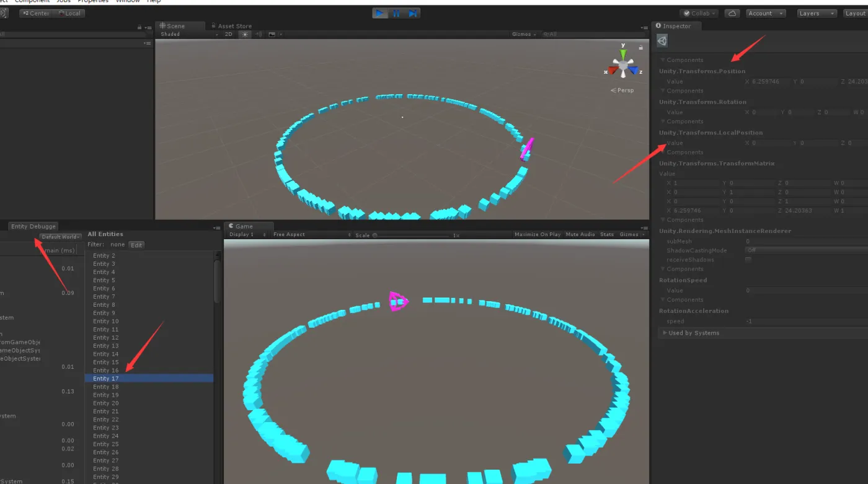Select Entity 17 in the list
This screenshot has width=868, height=484.
tap(149, 378)
